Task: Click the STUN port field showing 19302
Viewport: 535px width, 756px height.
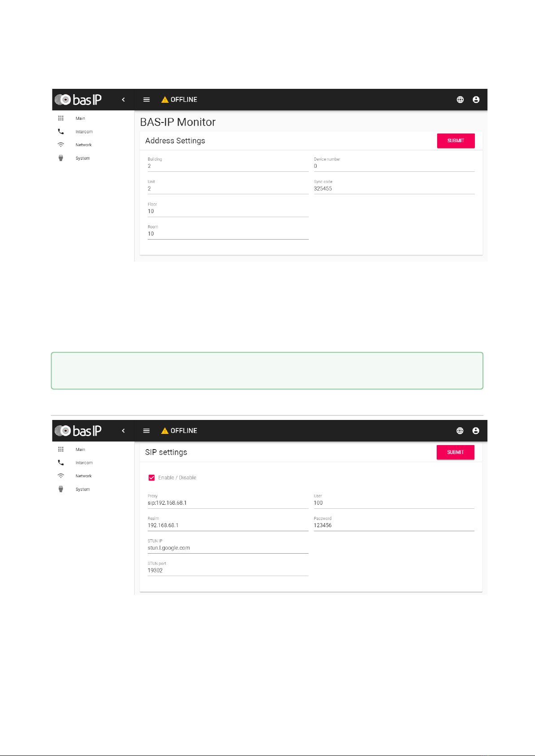Action: pyautogui.click(x=228, y=571)
